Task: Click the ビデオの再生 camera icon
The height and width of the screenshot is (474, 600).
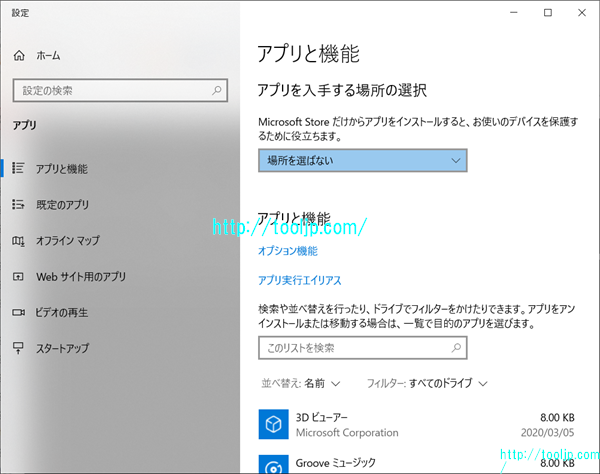Action: (18, 312)
